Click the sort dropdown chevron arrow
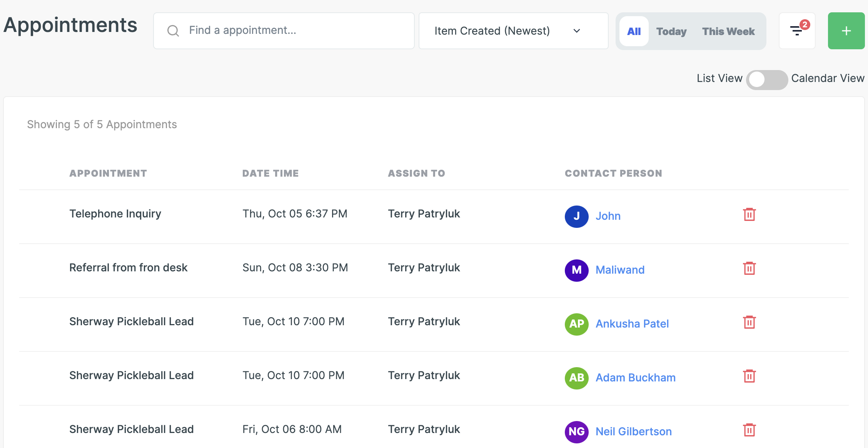 click(x=576, y=31)
